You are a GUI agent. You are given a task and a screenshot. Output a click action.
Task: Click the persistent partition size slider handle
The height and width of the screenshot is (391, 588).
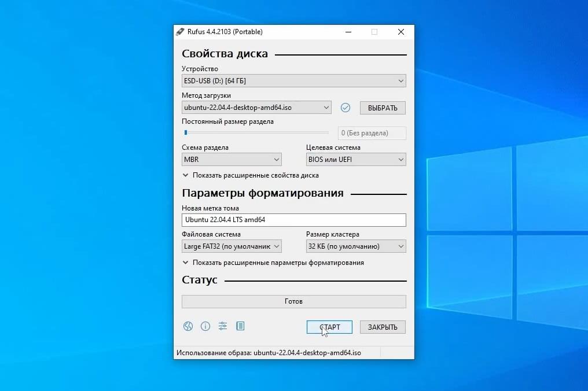(186, 132)
